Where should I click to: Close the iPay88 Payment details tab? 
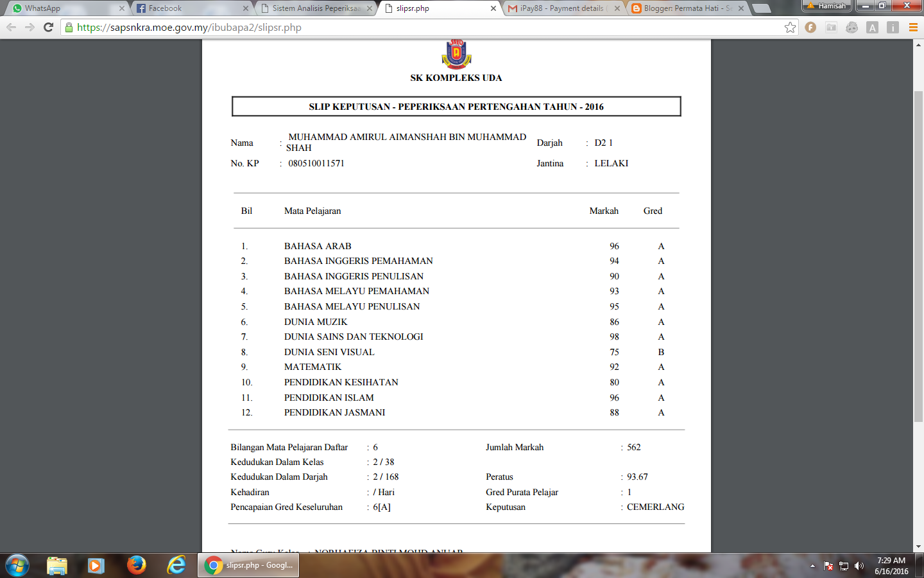pos(617,8)
